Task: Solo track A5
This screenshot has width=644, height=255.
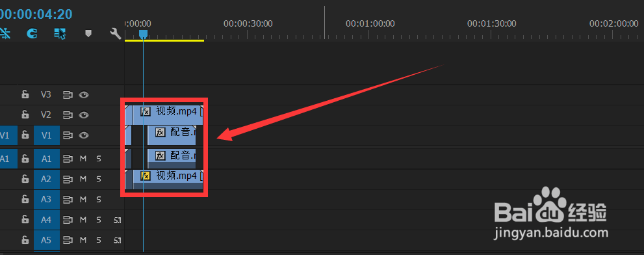Action: coord(99,240)
